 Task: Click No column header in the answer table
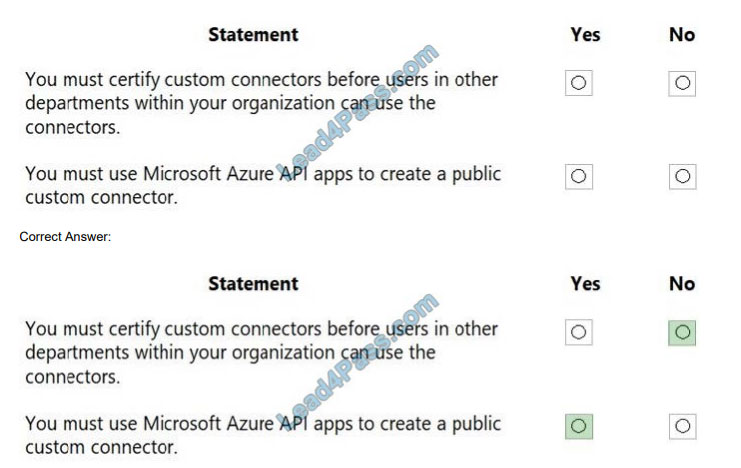pyautogui.click(x=682, y=284)
